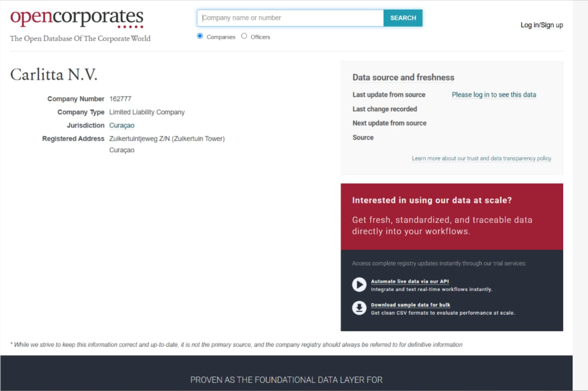Click the Limited Liability Company value
Screen dimensions: 588x391
point(147,112)
